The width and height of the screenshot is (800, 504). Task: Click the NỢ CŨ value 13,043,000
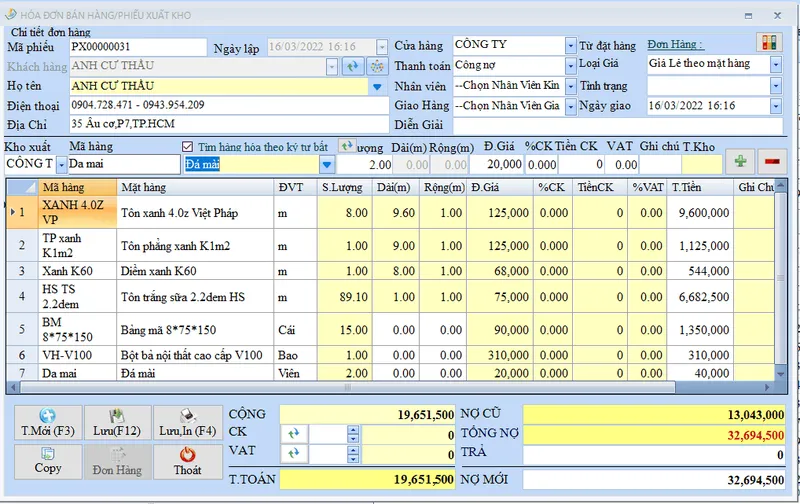click(654, 415)
